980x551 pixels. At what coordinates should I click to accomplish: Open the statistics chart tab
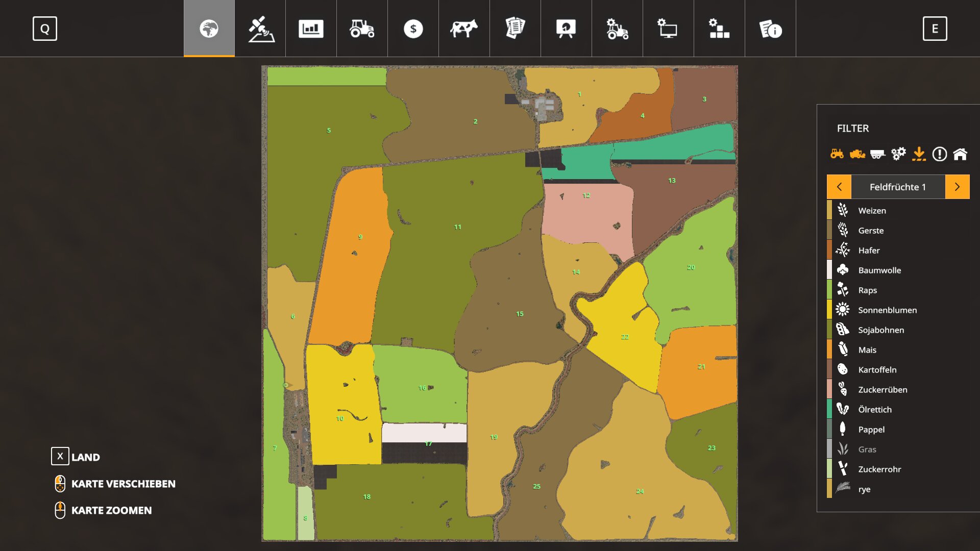[x=311, y=29]
